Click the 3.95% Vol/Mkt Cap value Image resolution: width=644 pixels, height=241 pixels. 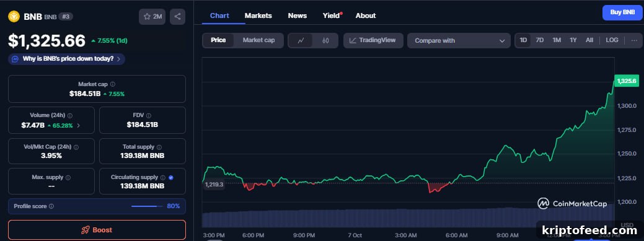(51, 156)
